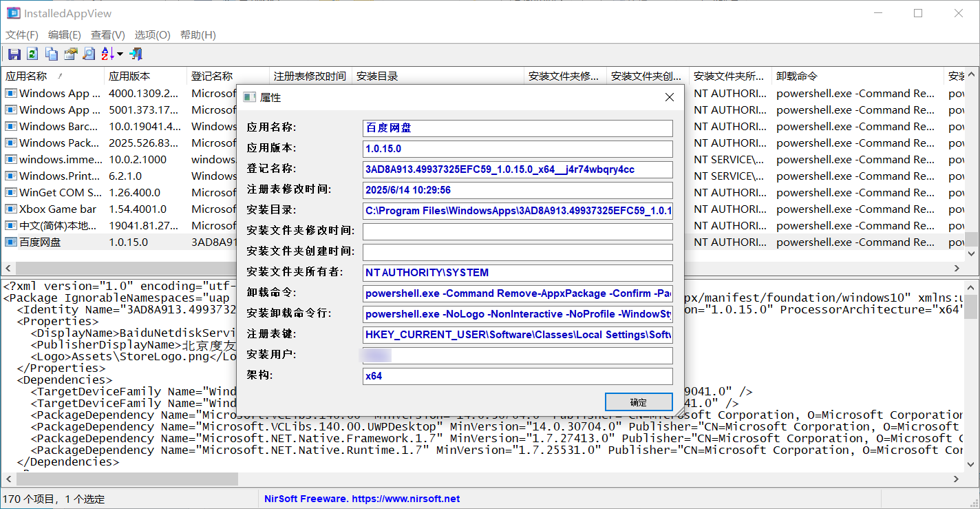This screenshot has height=509, width=980.
Task: Click the A-Z sort toolbar icon
Action: pos(108,54)
